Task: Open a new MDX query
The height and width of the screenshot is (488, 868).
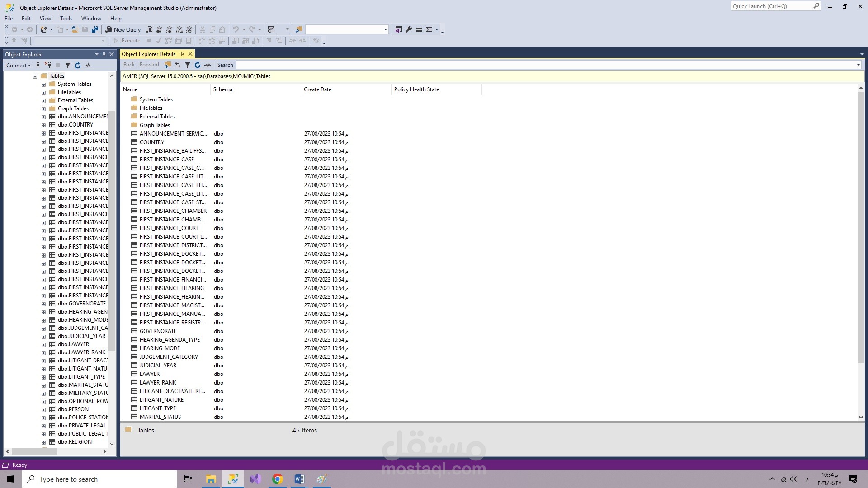Action: 159,29
